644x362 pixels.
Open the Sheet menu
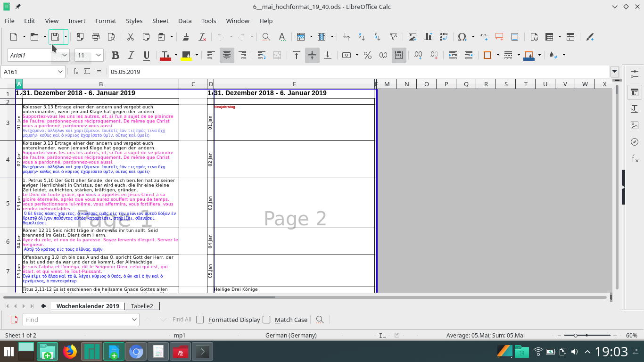click(x=160, y=21)
